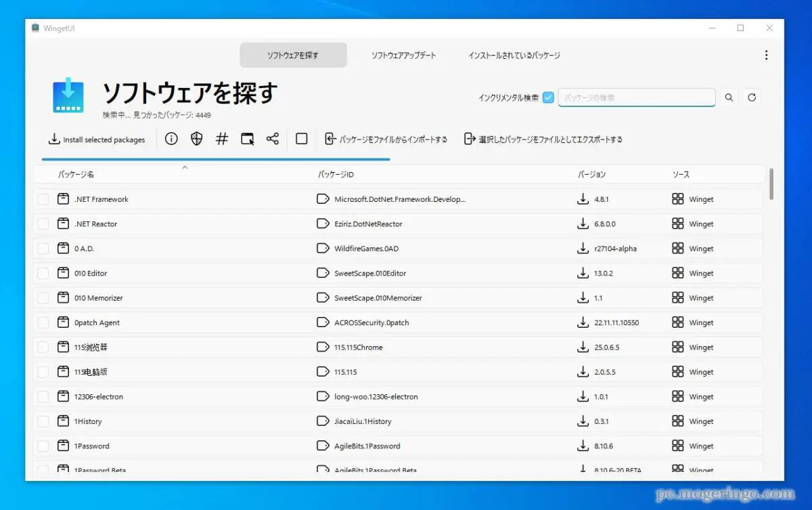Click 選択したパッケージをファイルとしてエクスポートする button
812x510 pixels.
543,140
